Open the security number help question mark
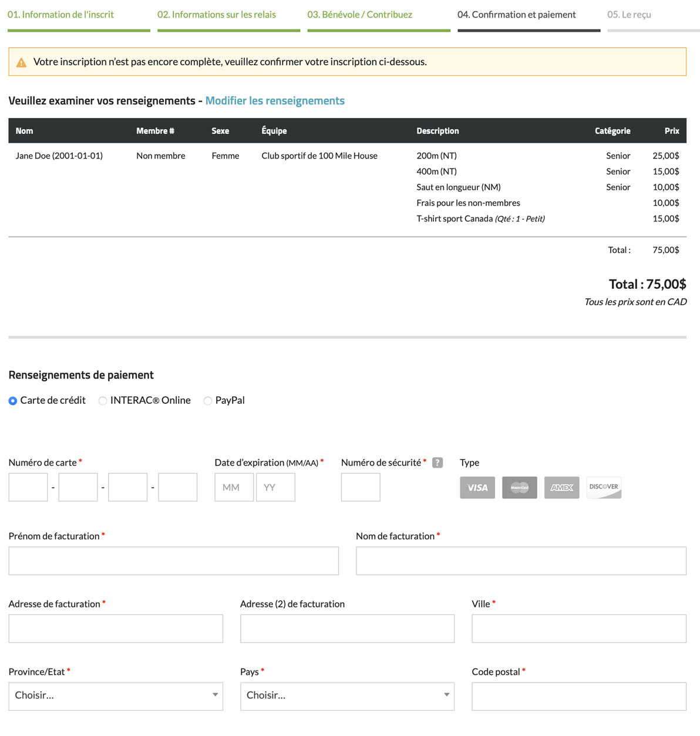Image resolution: width=700 pixels, height=736 pixels. click(x=437, y=462)
